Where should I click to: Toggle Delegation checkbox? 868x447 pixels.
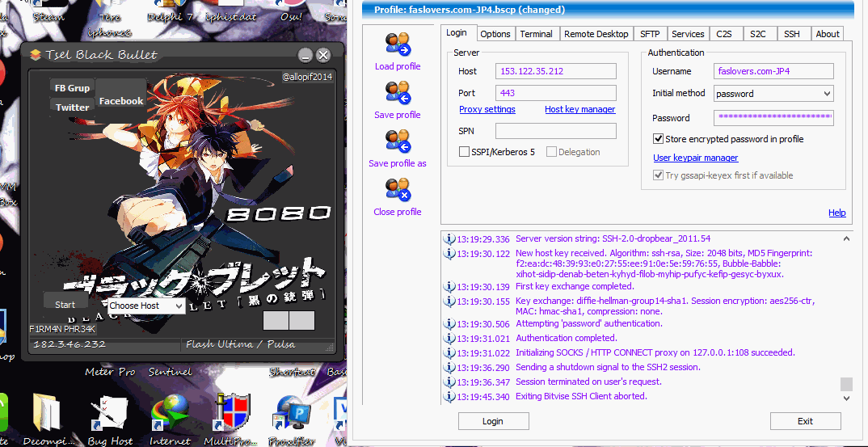tap(551, 152)
